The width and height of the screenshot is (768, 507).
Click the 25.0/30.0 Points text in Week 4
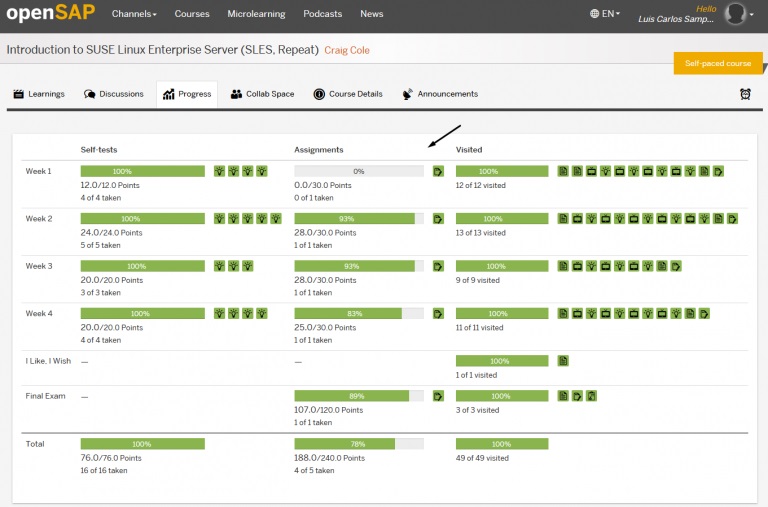click(325, 328)
